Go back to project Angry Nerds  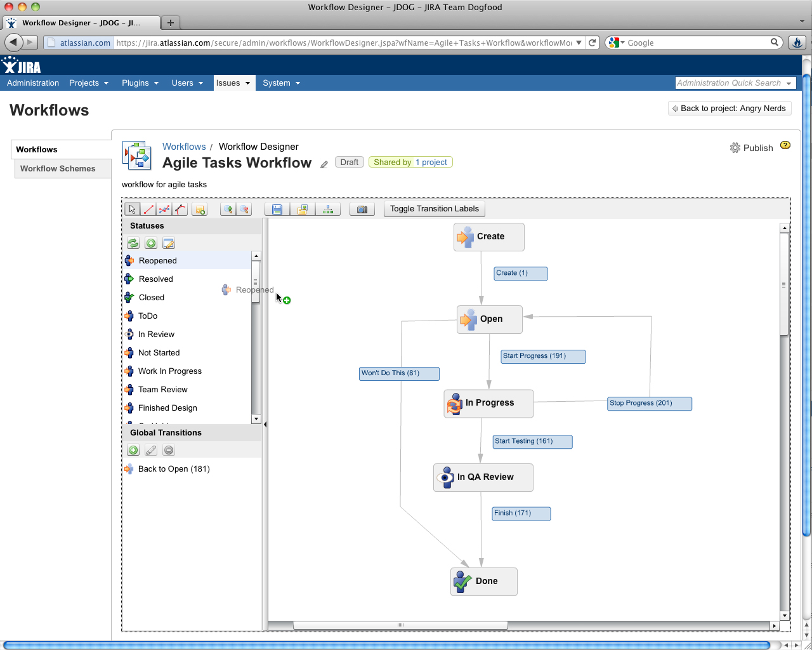[730, 109]
